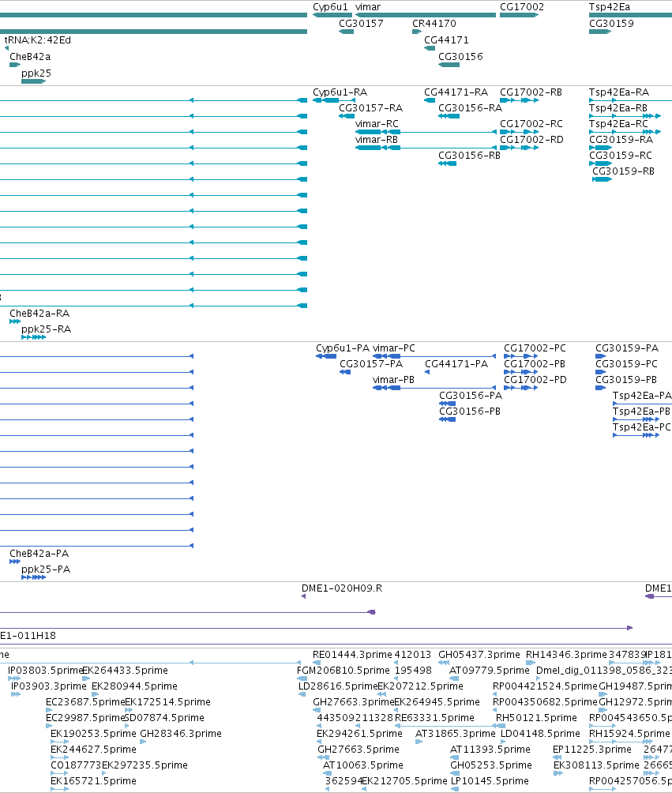Select the vimar-PC CDS label

(394, 348)
